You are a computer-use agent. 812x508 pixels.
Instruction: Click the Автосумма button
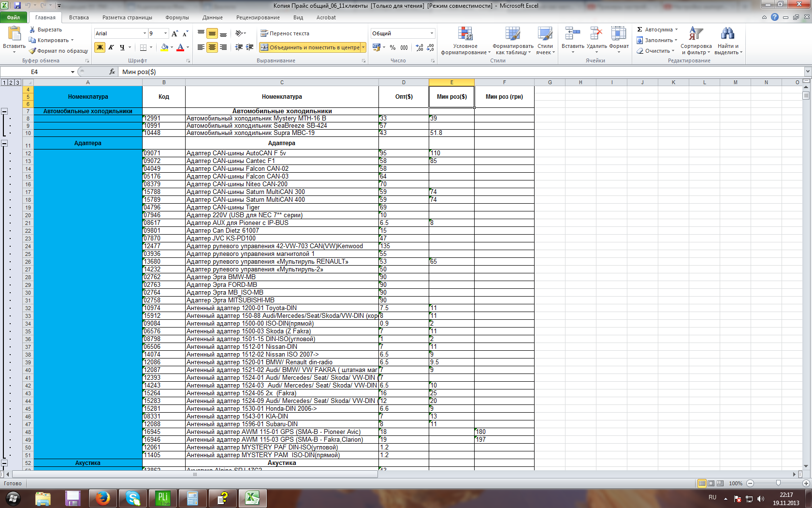click(x=657, y=30)
